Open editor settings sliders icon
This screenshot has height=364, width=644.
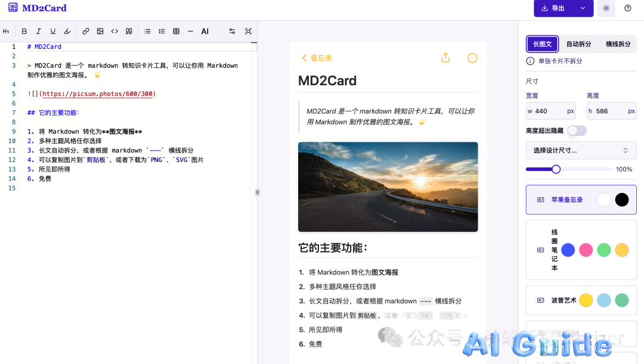pos(232,31)
